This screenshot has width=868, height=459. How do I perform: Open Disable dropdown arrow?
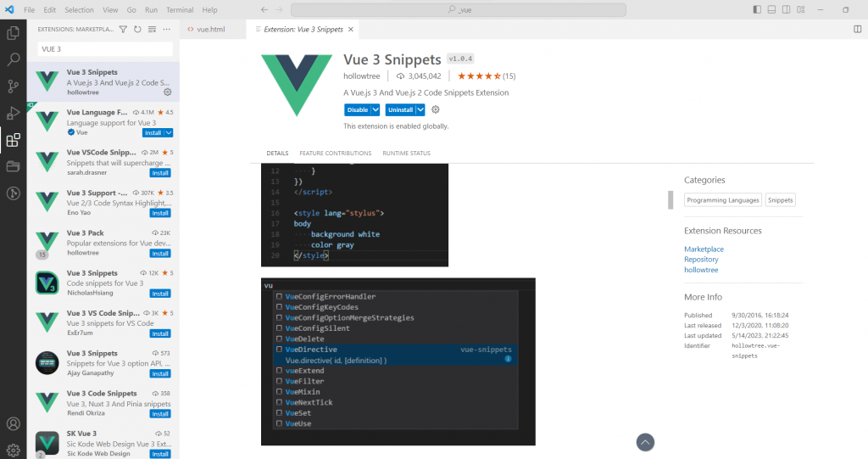[376, 109]
